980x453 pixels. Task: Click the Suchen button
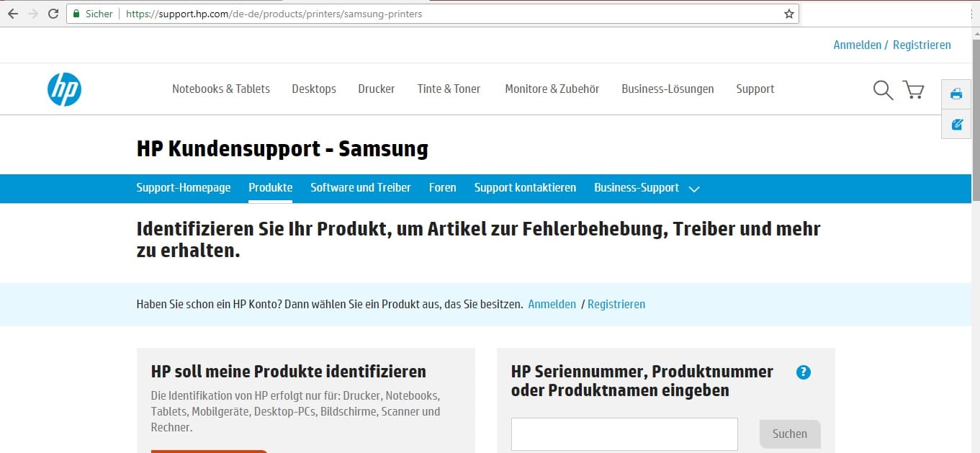[x=790, y=434]
